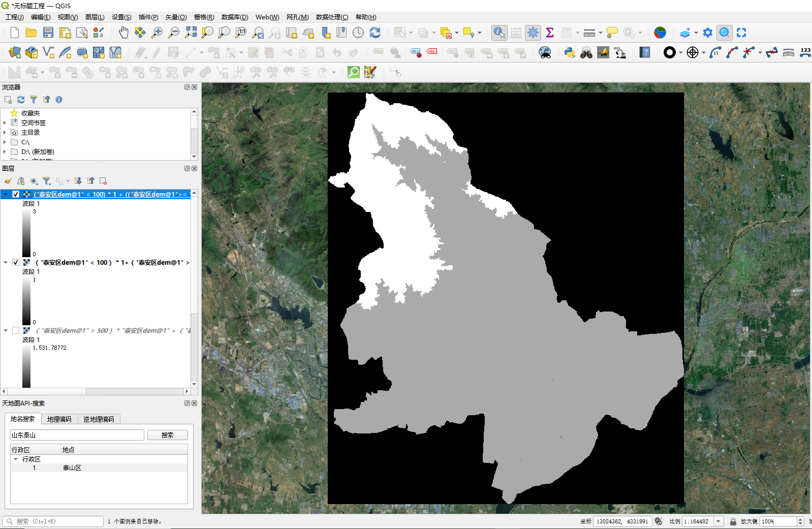Viewport: 812px width, 529px height.
Task: Click the Browser panel vertical scrollbar
Action: [194, 134]
